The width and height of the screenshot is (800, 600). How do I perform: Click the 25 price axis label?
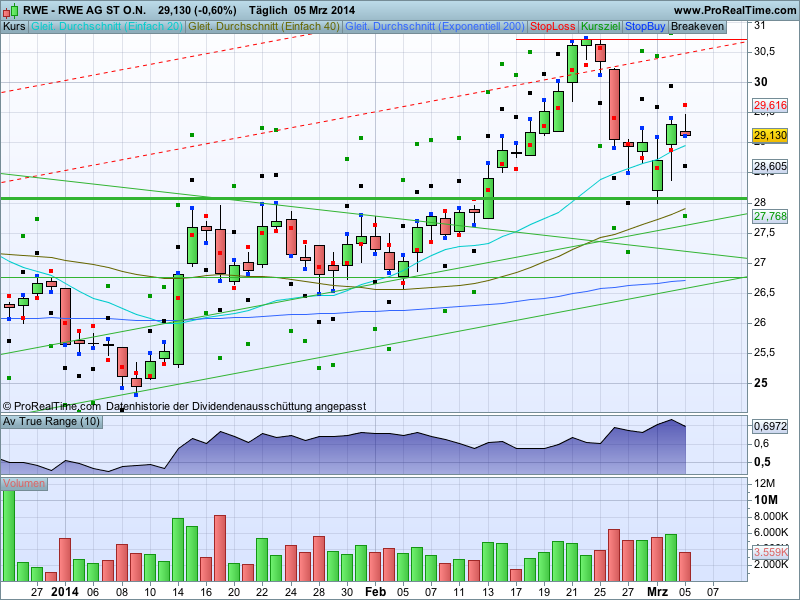[761, 383]
